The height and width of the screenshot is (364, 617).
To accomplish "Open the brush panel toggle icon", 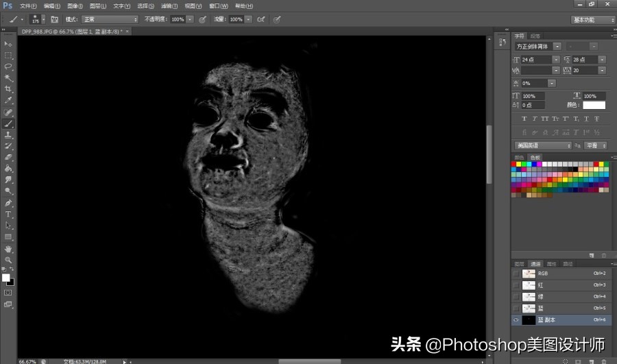I will pos(54,20).
